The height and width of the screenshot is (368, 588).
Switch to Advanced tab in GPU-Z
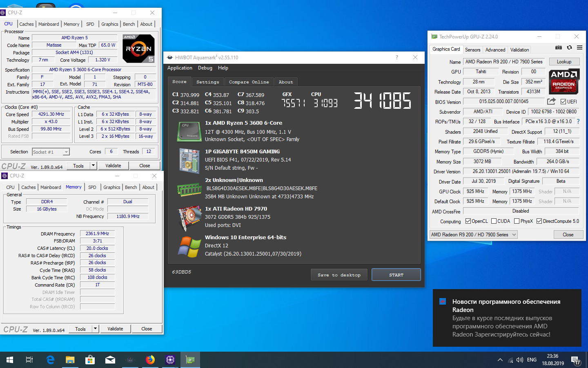[495, 49]
